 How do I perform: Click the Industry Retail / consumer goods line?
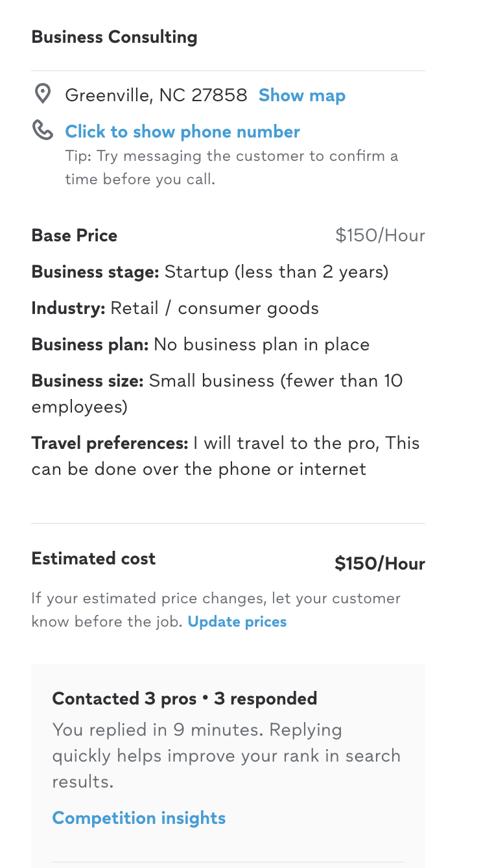click(175, 307)
